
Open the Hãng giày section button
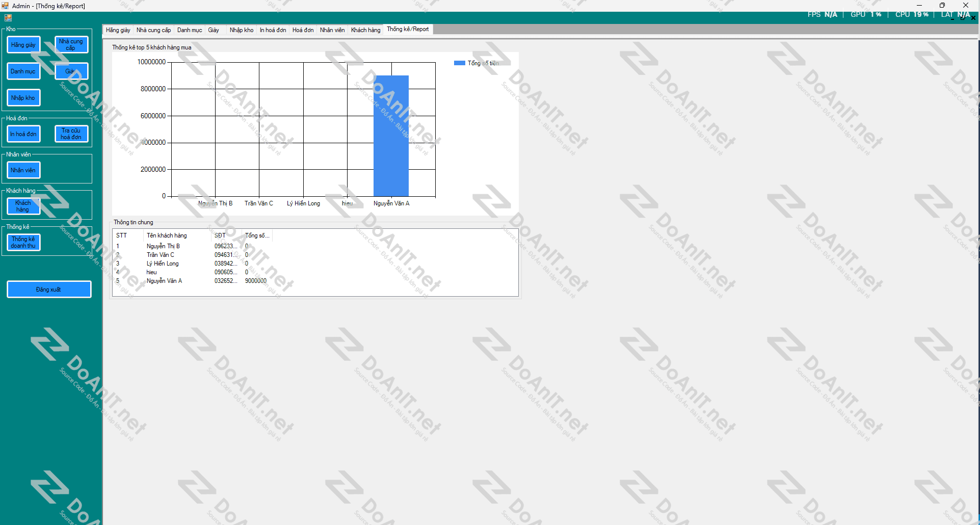click(x=23, y=45)
